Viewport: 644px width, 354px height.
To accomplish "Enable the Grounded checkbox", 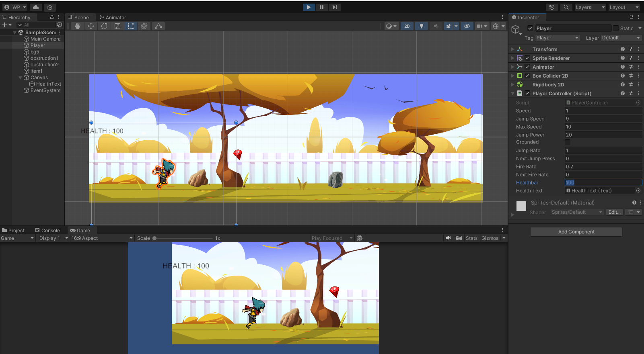I will point(567,142).
